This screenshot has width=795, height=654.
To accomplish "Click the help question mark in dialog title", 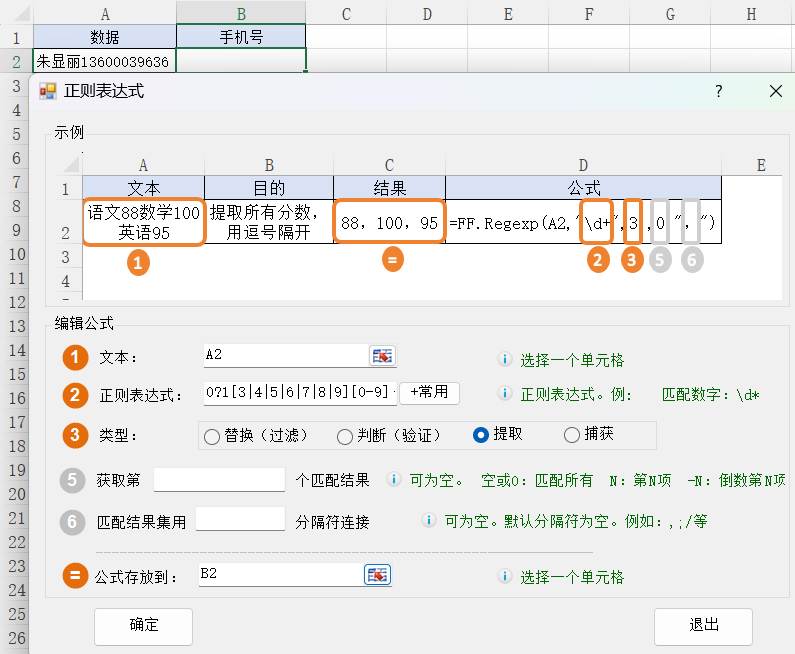I will click(718, 91).
